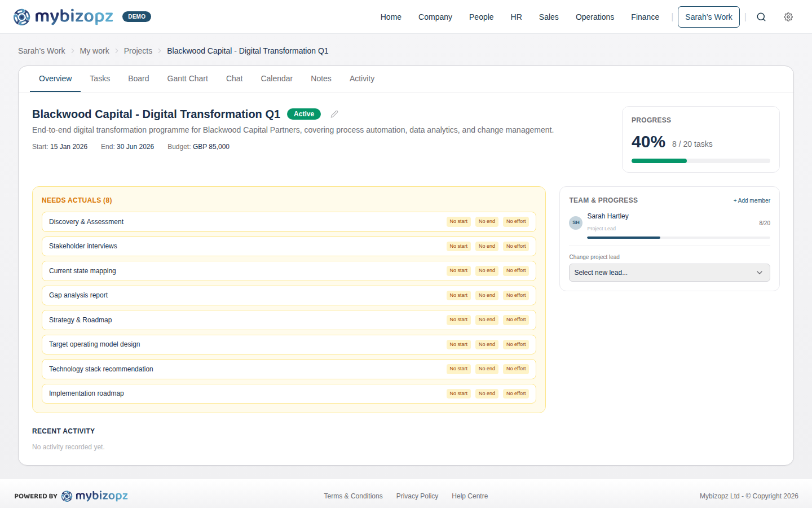Image resolution: width=812 pixels, height=508 pixels.
Task: Click Sarah Hartley's SH avatar
Action: (575, 222)
